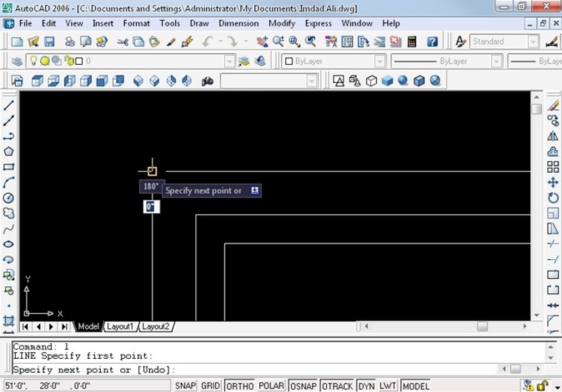
Task: Click the Rotate modify tool
Action: coord(553,198)
